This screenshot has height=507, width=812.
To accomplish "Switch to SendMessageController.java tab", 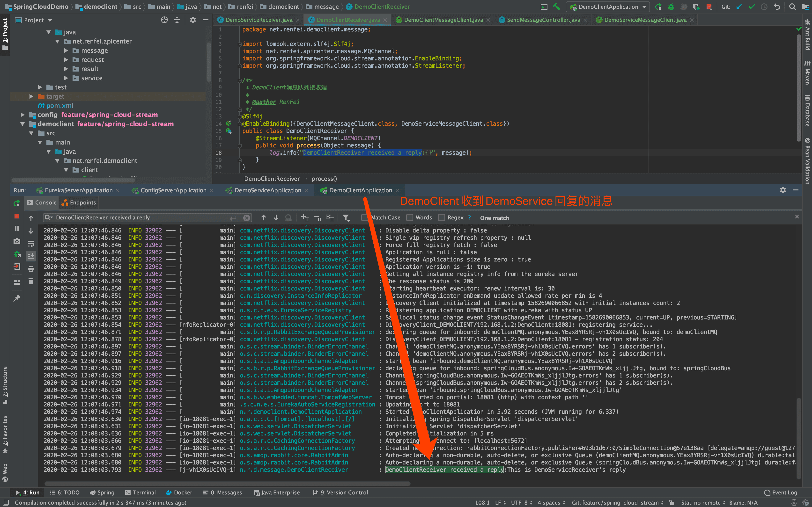I will pyautogui.click(x=543, y=20).
